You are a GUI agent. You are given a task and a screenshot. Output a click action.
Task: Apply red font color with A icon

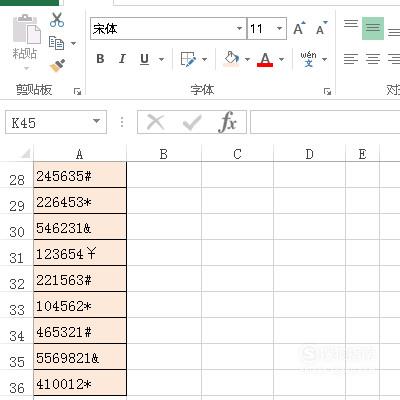[265, 59]
